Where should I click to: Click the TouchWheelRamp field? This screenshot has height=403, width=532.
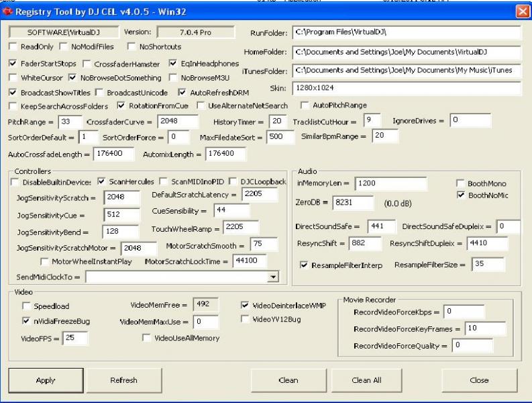(241, 227)
